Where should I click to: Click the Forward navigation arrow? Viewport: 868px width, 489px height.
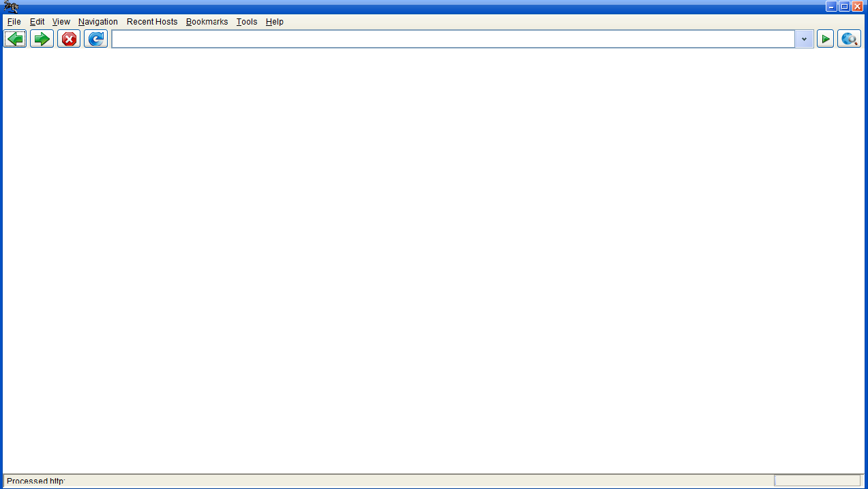point(41,38)
